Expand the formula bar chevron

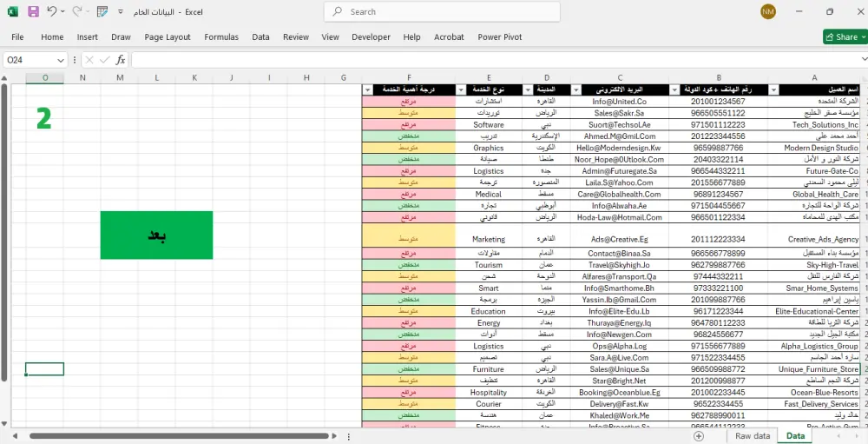864,59
